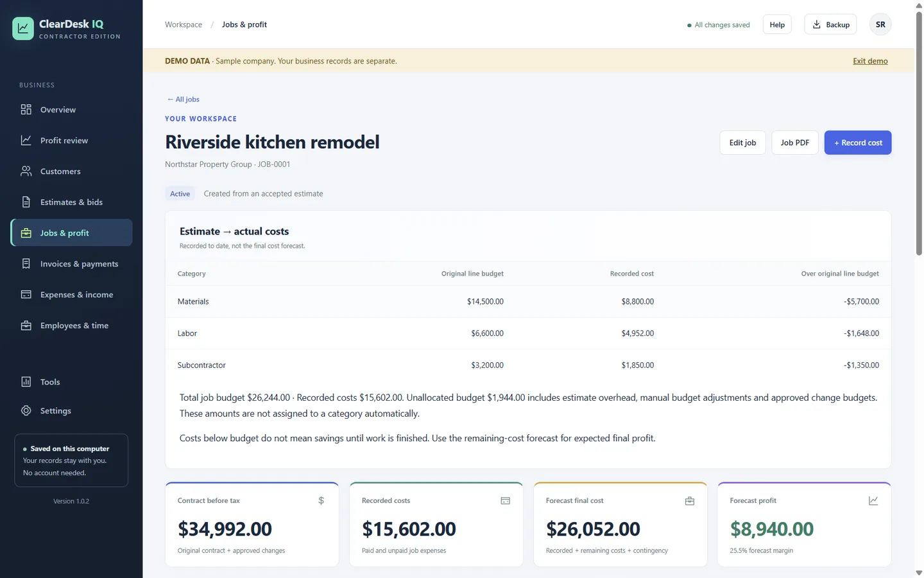
Task: Click the Category column header
Action: pyautogui.click(x=192, y=274)
